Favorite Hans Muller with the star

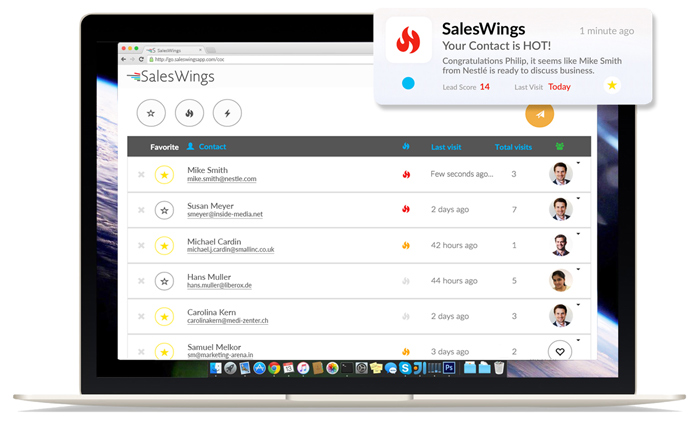click(164, 281)
